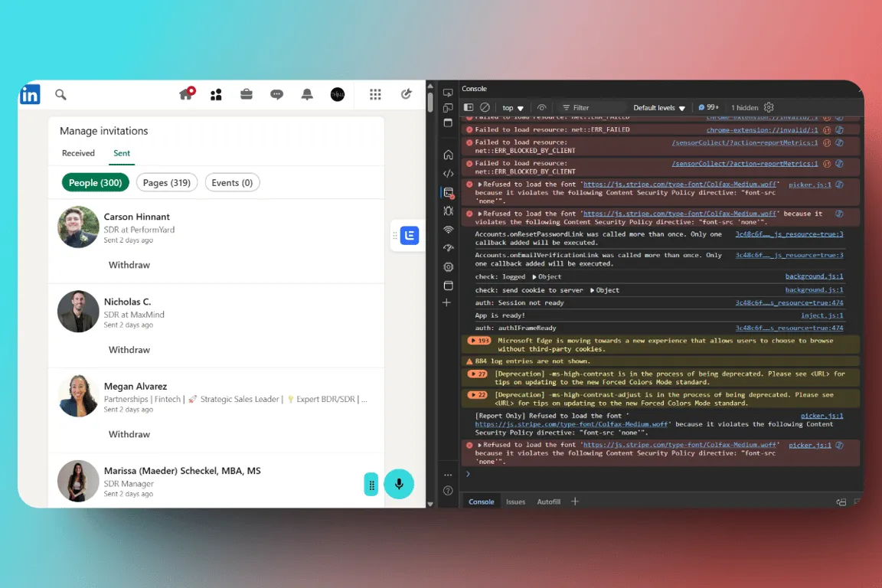This screenshot has width=882, height=588.
Task: Click the blue microphone voice icon
Action: click(399, 484)
